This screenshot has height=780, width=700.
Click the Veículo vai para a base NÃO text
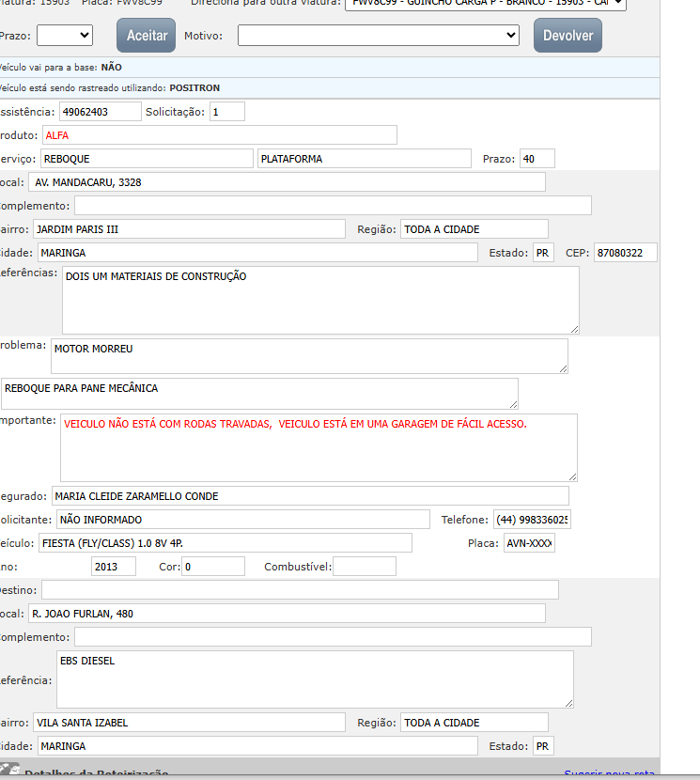coord(60,67)
